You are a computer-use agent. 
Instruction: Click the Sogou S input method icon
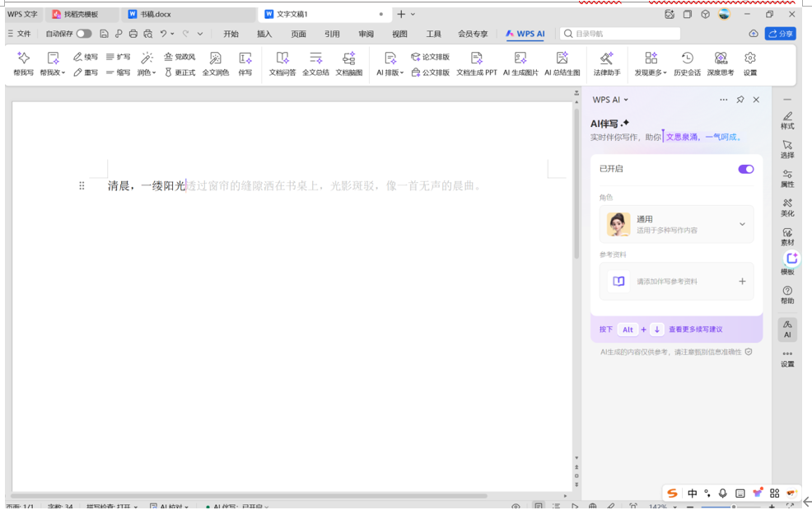click(672, 493)
